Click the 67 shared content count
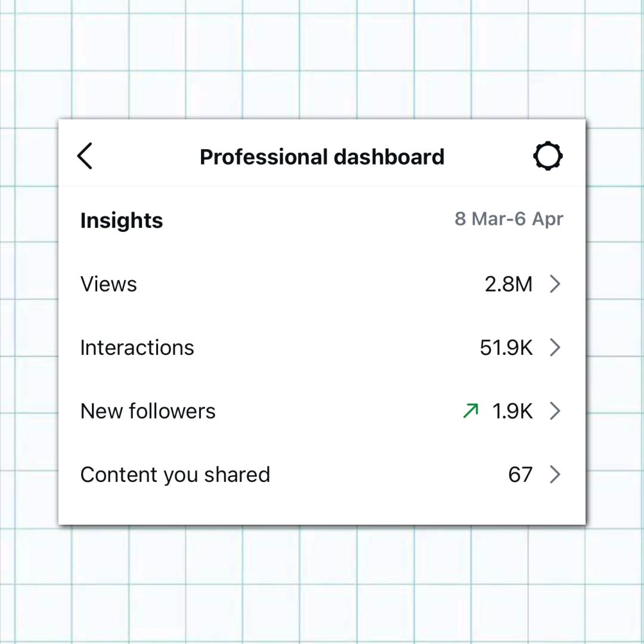Viewport: 644px width, 644px height. 521,475
